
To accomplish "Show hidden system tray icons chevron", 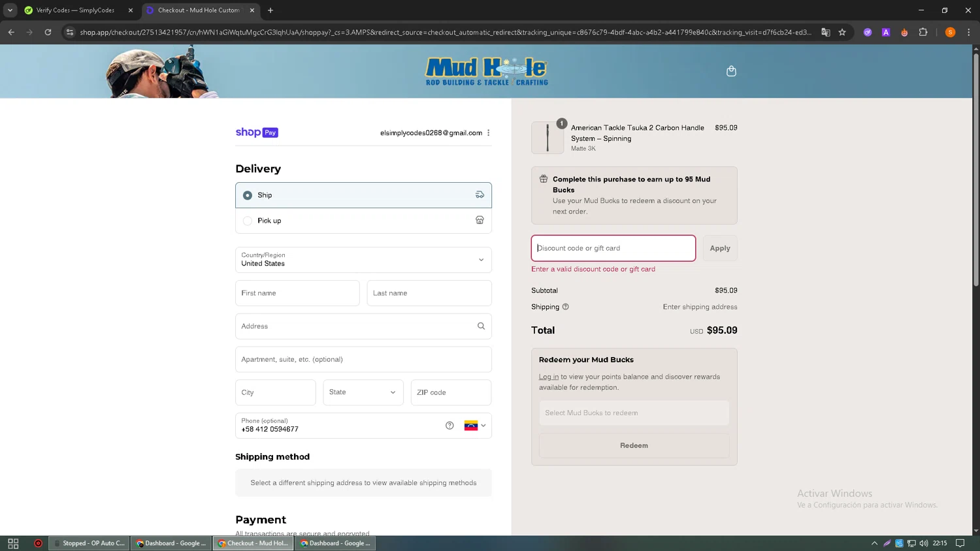I will click(x=874, y=543).
